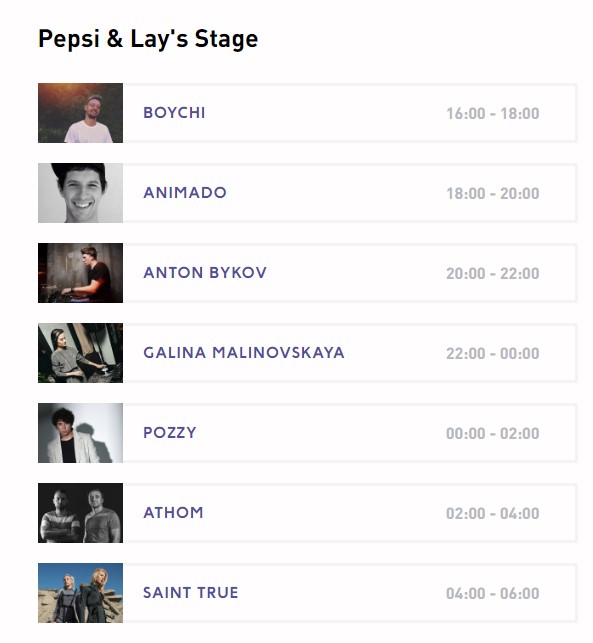
Task: Click the BOYCHI artist name
Action: [174, 113]
